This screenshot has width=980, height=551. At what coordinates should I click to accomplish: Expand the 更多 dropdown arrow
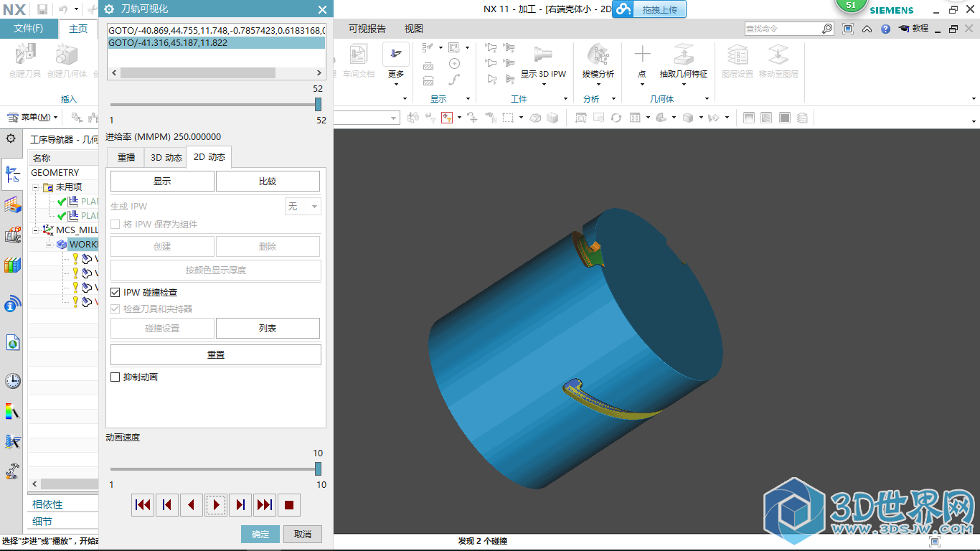tap(396, 84)
